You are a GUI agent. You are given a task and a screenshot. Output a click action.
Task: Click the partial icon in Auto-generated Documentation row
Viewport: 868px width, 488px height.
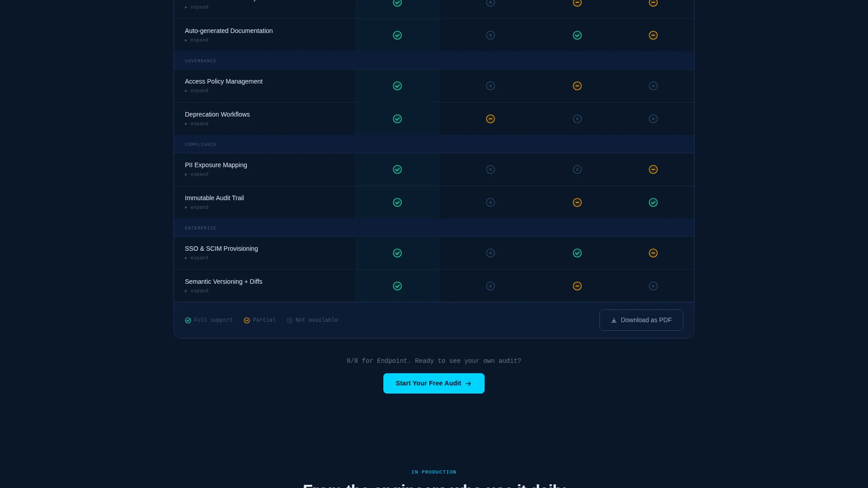coord(653,35)
